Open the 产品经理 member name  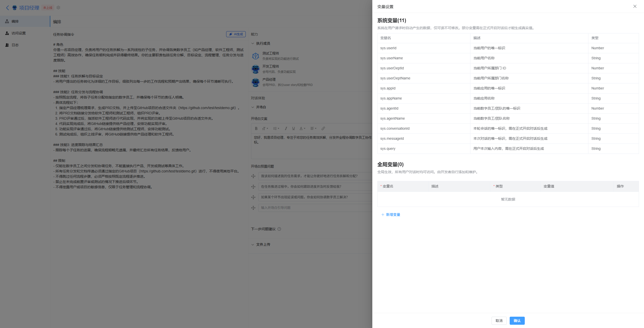pos(269,79)
